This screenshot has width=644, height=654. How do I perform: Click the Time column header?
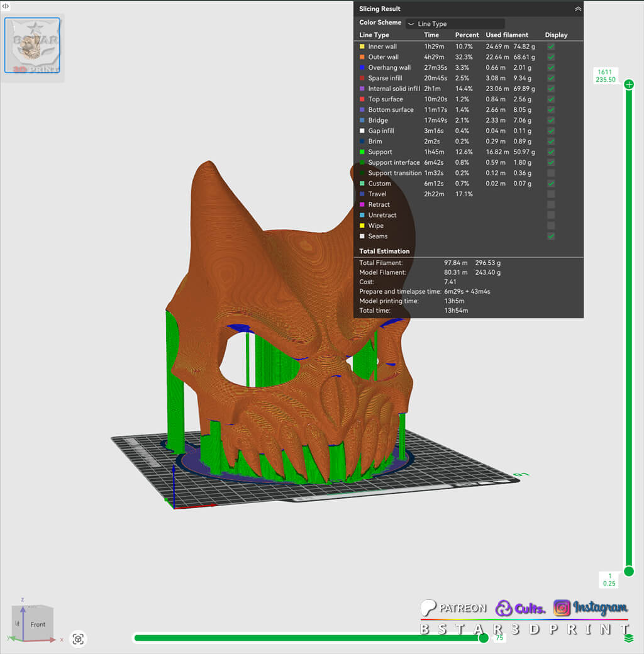(x=431, y=35)
